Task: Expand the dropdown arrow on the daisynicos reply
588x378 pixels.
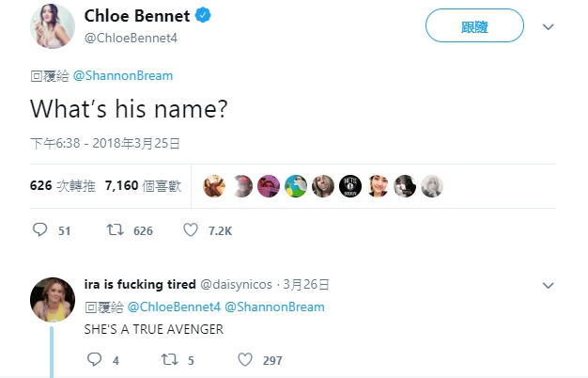Action: [549, 285]
